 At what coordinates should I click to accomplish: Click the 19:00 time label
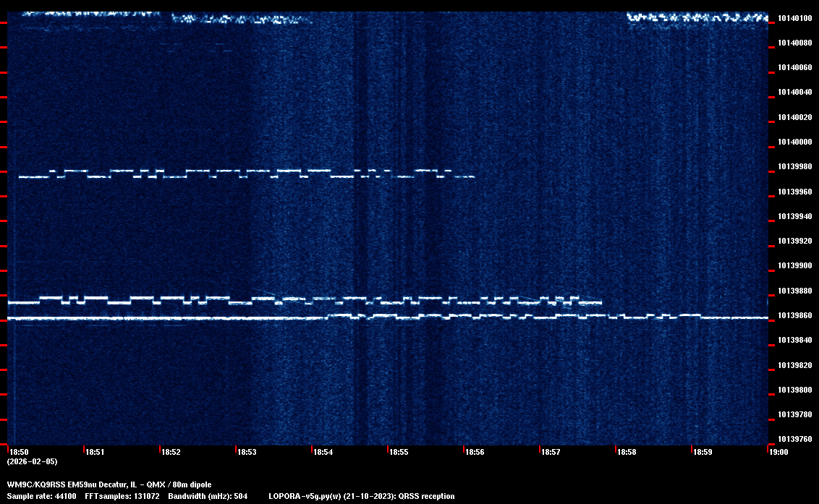tap(778, 452)
